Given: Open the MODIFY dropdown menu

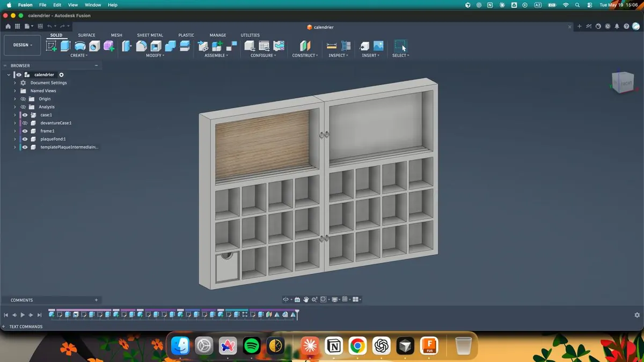Looking at the screenshot, I should pos(156,55).
